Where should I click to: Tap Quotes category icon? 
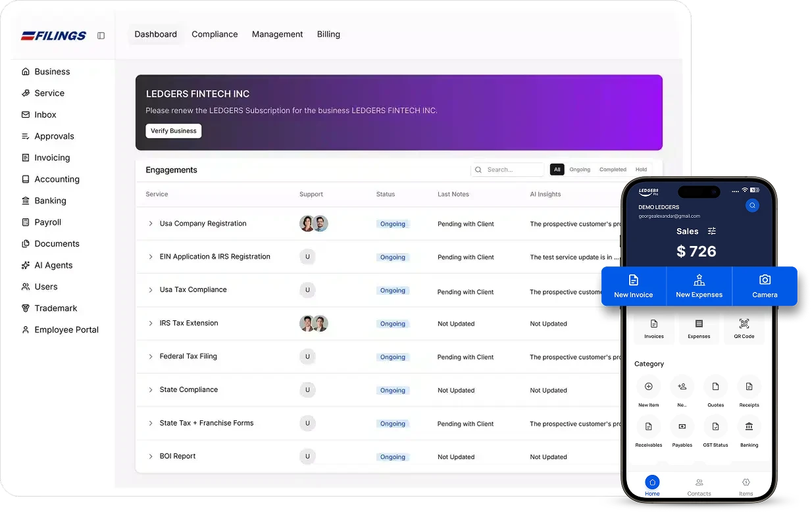(x=715, y=387)
